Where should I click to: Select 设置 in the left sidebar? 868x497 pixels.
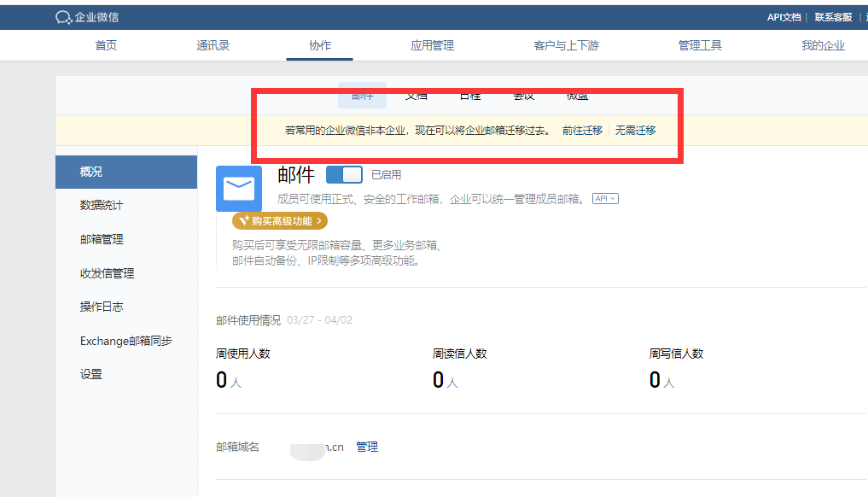tap(90, 373)
